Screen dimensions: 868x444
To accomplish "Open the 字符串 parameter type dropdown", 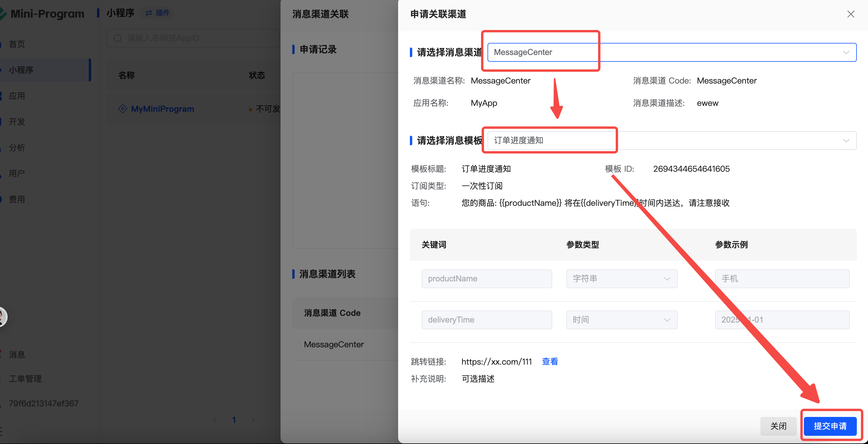I will (x=621, y=278).
